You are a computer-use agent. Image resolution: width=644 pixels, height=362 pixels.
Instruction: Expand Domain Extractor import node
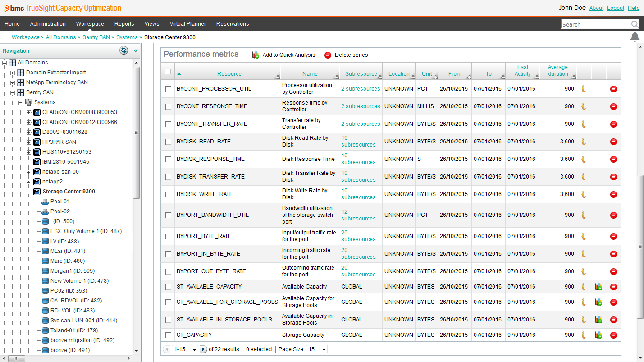(13, 73)
